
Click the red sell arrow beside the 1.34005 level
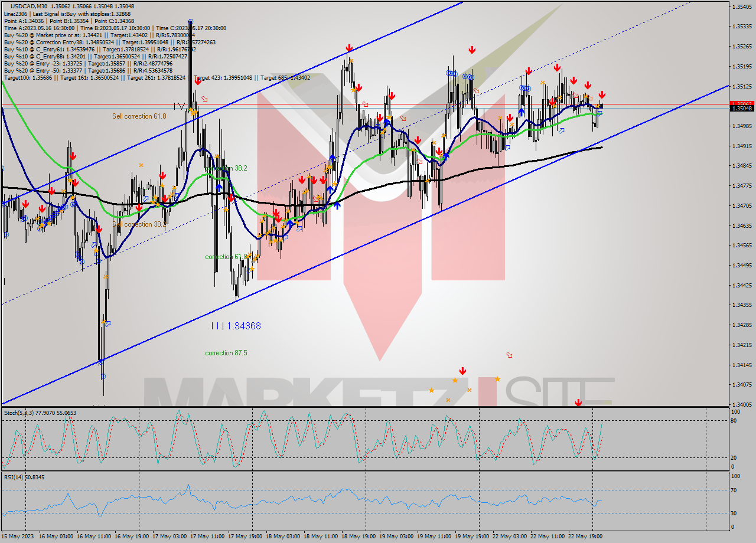[578, 403]
